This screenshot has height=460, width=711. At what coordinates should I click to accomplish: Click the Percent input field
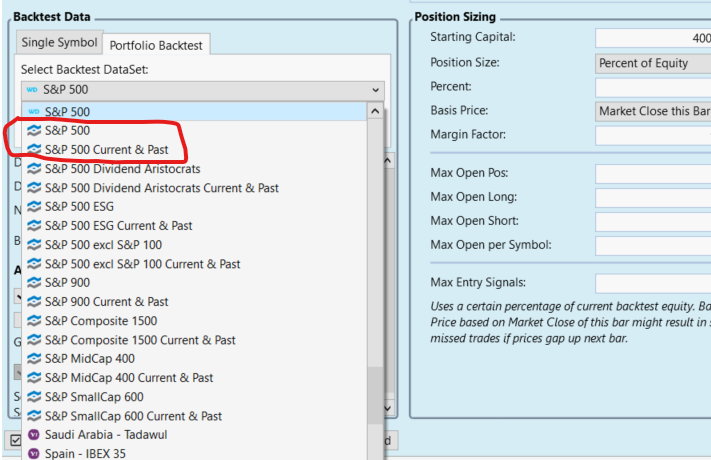(653, 87)
